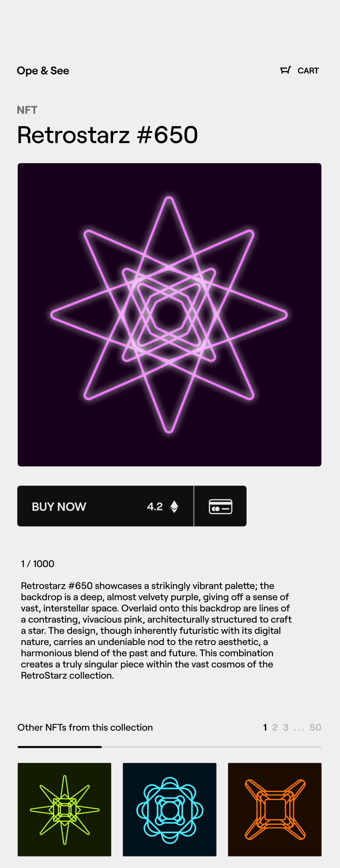Go to page 2 of the collection
The image size is (340, 868).
275,727
